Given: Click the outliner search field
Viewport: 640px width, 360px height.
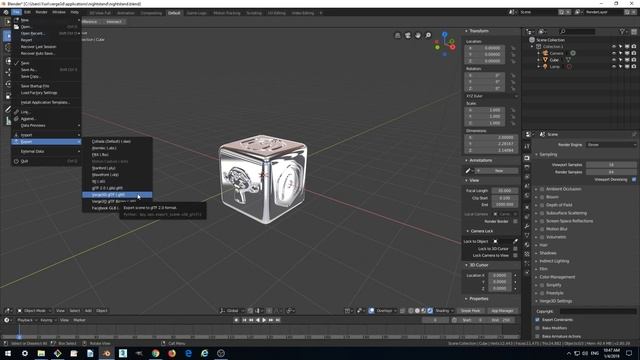Looking at the screenshot, I should (x=577, y=31).
